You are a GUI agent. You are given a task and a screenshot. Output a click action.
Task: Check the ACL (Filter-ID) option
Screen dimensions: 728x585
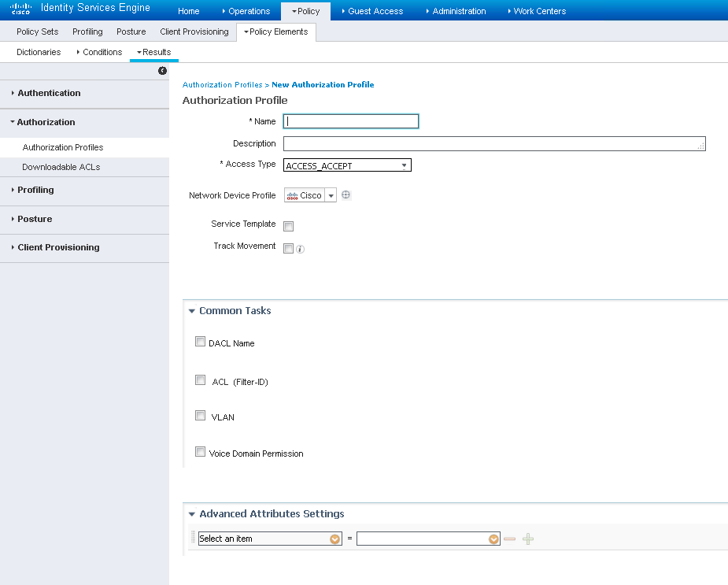pos(200,380)
